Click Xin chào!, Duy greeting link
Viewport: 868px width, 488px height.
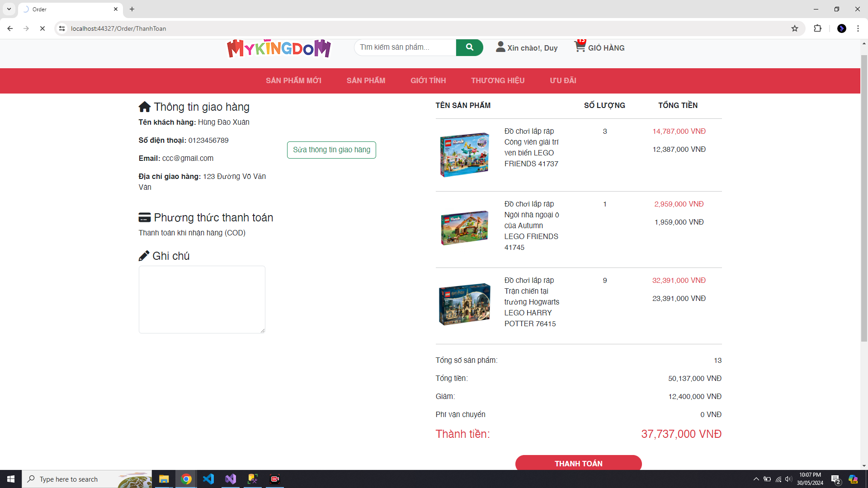tap(533, 48)
